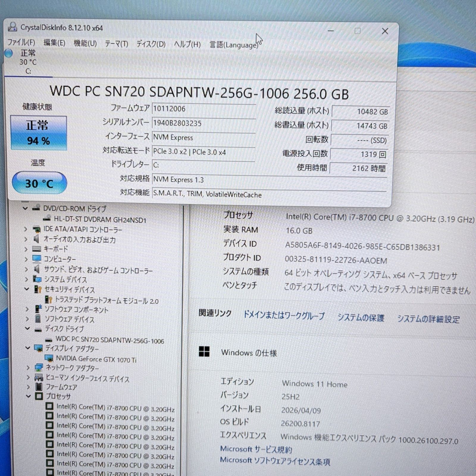Click the オーディオの入力および出力 speaker icon
The width and height of the screenshot is (476, 476).
[x=36, y=239]
